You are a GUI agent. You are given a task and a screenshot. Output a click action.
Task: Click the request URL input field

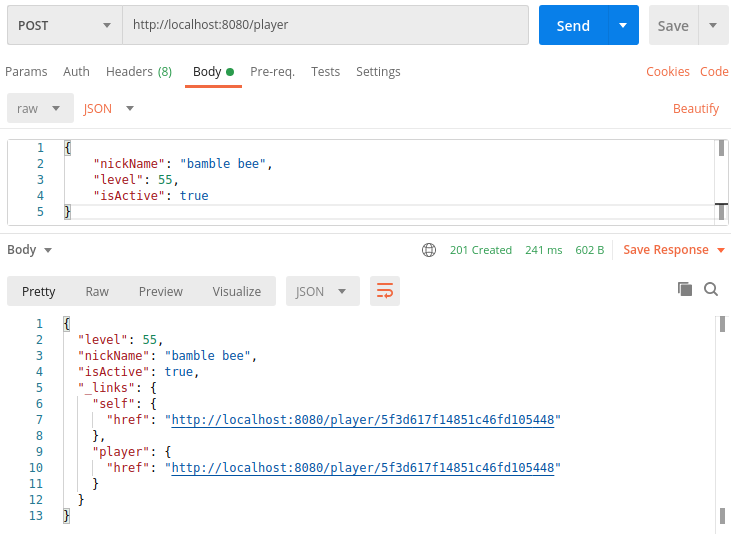pos(325,25)
